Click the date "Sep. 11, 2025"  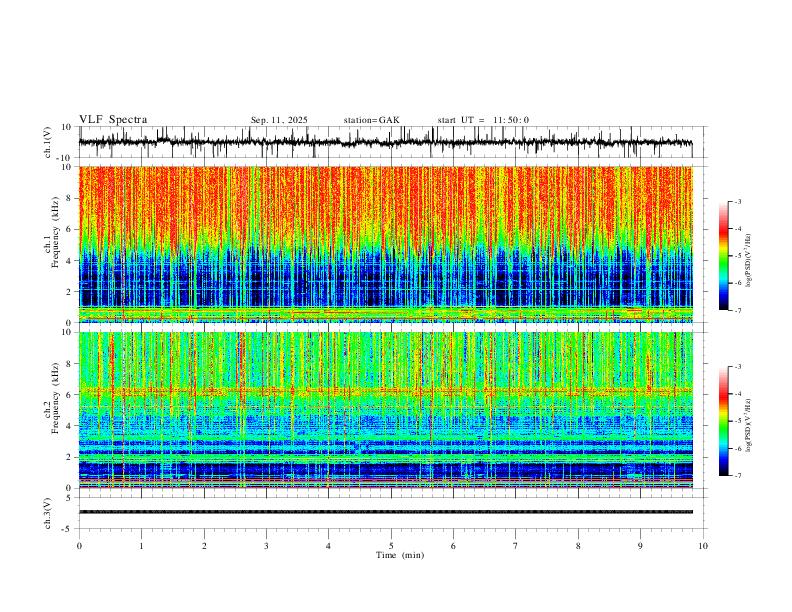click(x=279, y=120)
